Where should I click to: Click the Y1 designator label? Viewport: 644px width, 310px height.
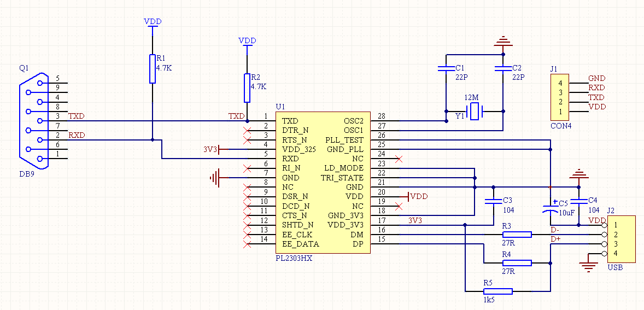click(x=460, y=116)
